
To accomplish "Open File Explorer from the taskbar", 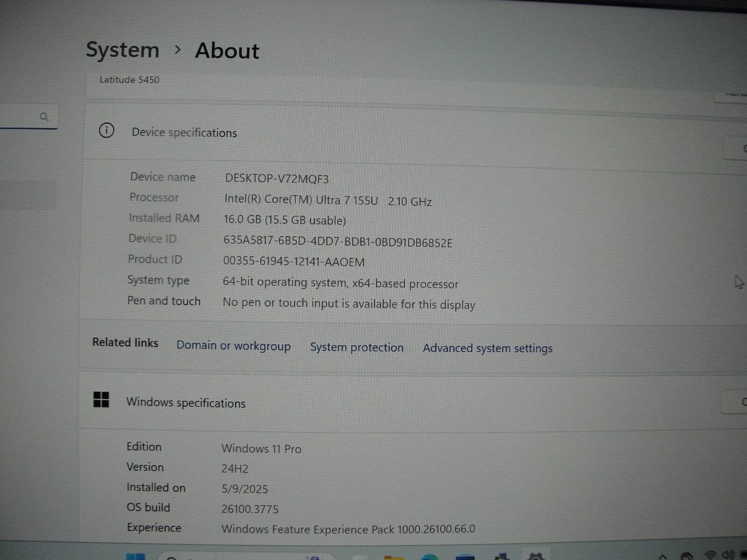I will (394, 557).
